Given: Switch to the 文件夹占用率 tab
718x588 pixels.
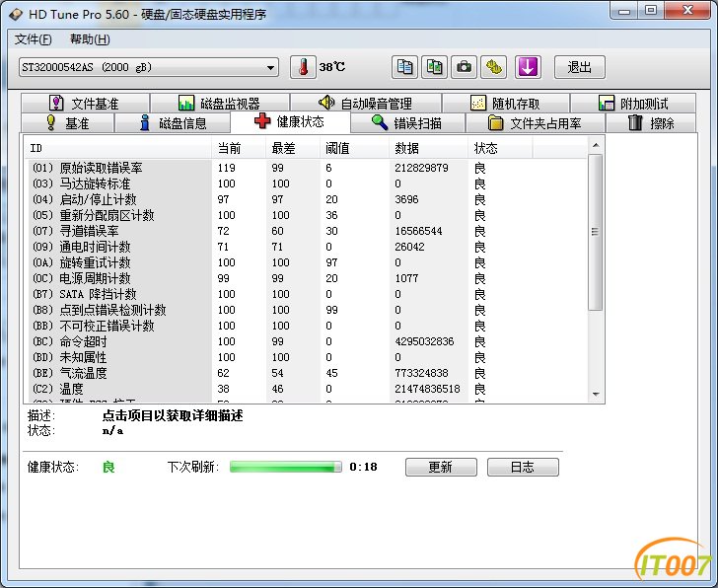Looking at the screenshot, I should [x=536, y=122].
